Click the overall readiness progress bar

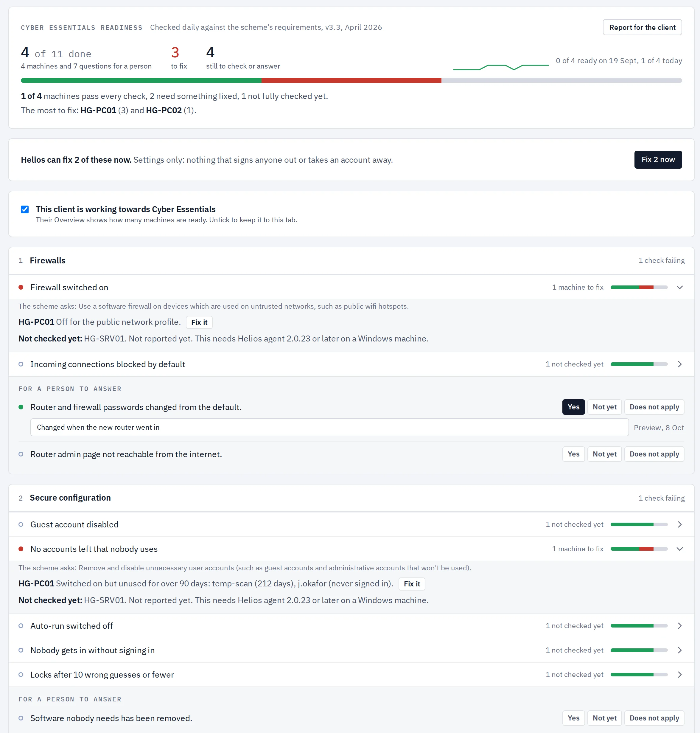[351, 81]
